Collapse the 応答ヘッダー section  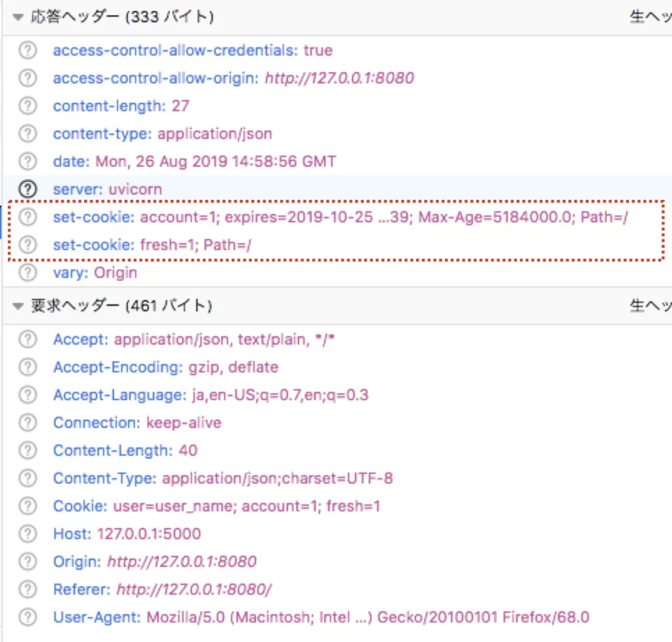click(x=18, y=17)
